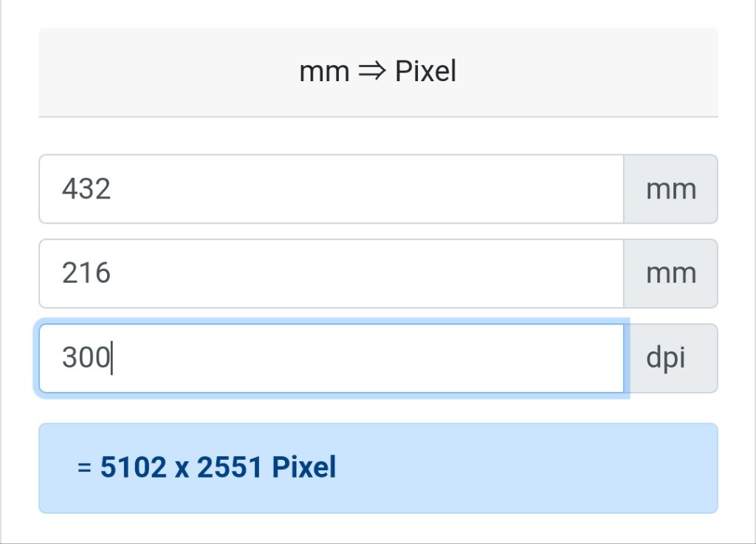
Task: Click the width field containing 432
Action: pos(331,189)
